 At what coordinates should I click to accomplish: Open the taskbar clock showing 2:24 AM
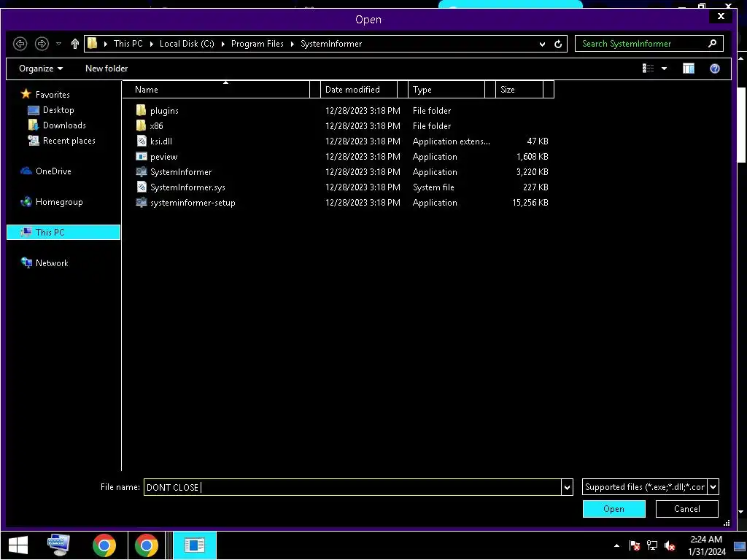click(x=706, y=545)
